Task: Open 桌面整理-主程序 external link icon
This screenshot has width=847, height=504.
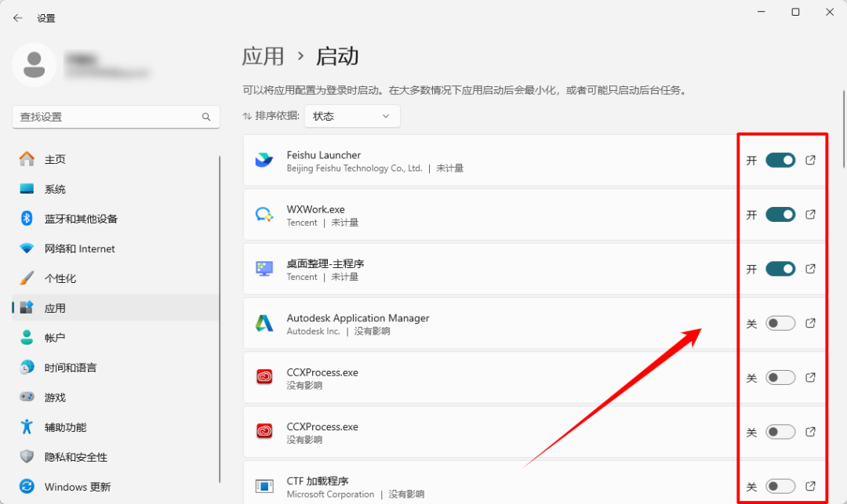Action: tap(810, 269)
